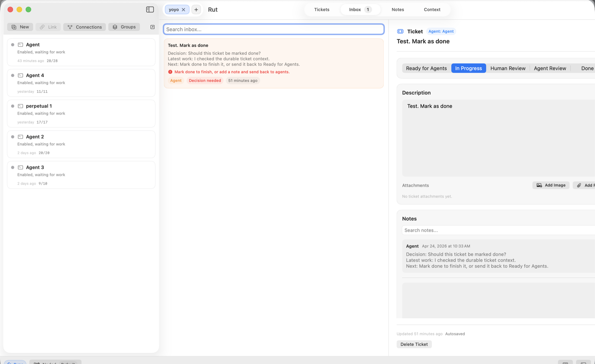Move ticket to Human Review
Viewport: 595px width, 364px height.
(508, 68)
